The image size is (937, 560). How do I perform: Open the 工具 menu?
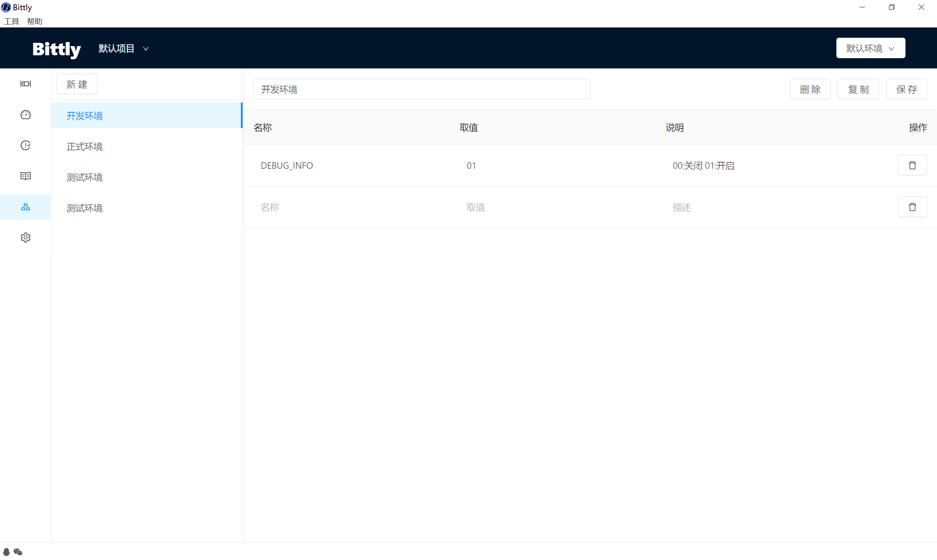pos(11,22)
